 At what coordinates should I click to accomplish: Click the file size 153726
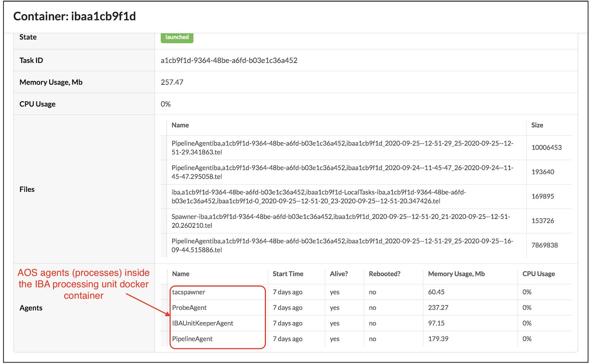pyautogui.click(x=543, y=221)
